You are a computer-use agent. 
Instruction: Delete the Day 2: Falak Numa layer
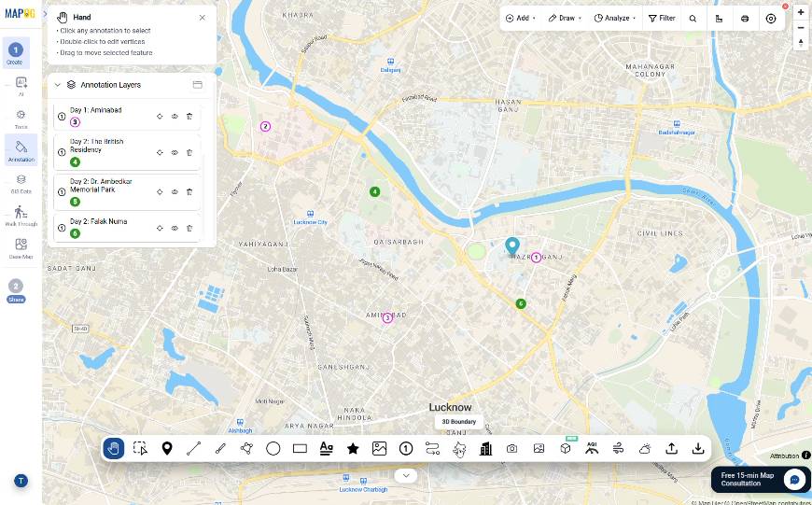tap(189, 228)
